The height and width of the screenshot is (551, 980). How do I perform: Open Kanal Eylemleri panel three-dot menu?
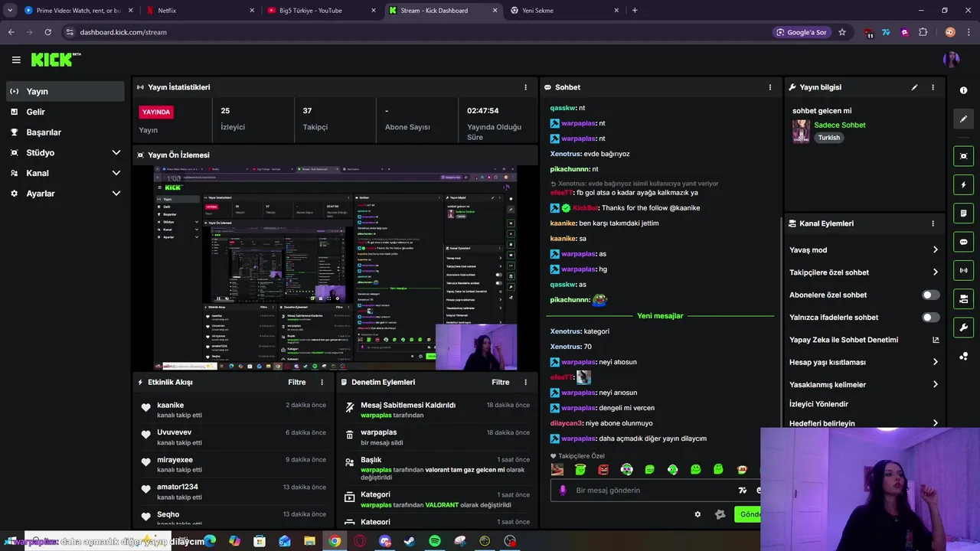(933, 223)
